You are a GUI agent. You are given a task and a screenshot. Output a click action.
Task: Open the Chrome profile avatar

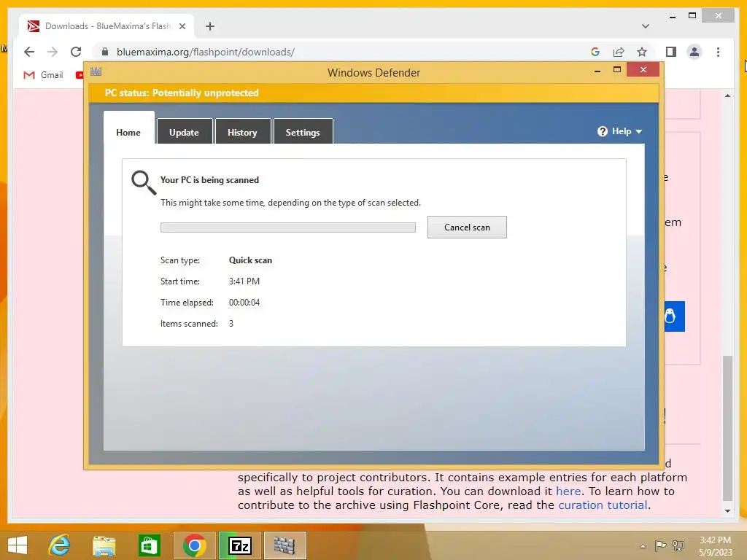[x=694, y=52]
